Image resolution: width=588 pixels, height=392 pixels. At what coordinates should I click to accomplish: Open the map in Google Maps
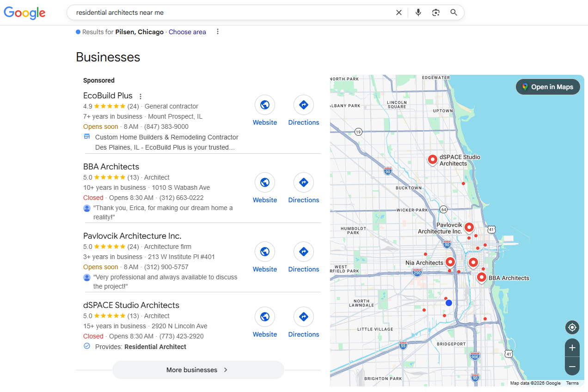[547, 87]
